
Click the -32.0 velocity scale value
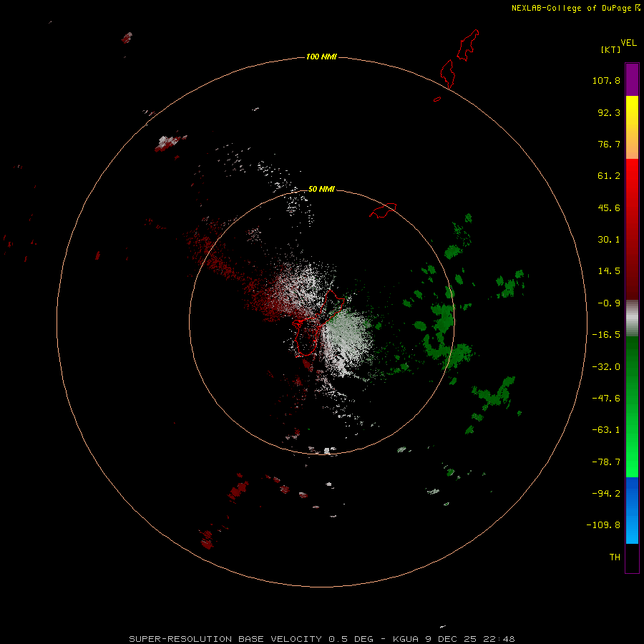point(606,367)
